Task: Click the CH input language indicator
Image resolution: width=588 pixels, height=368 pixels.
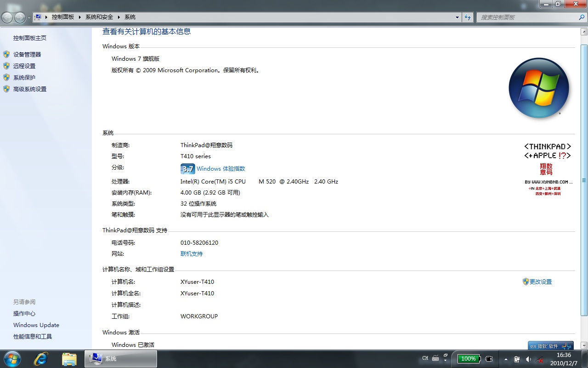Action: point(425,358)
